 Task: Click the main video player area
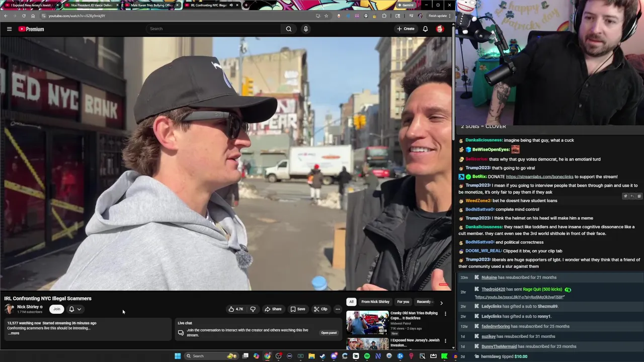coord(226,163)
